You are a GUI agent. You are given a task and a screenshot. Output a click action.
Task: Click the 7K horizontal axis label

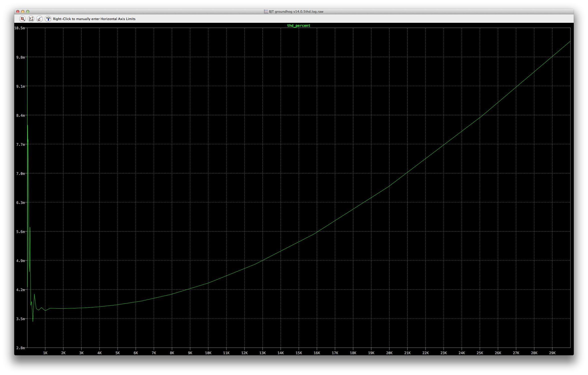154,353
